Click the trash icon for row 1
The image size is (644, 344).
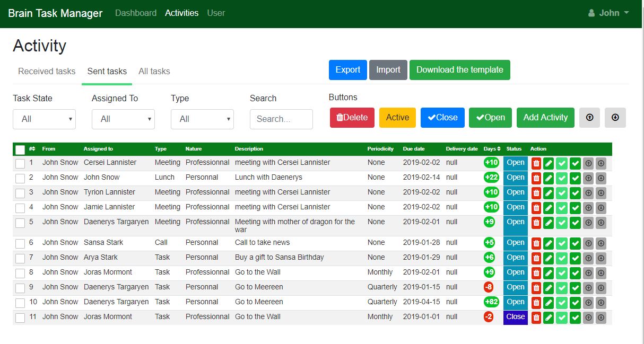(x=536, y=164)
